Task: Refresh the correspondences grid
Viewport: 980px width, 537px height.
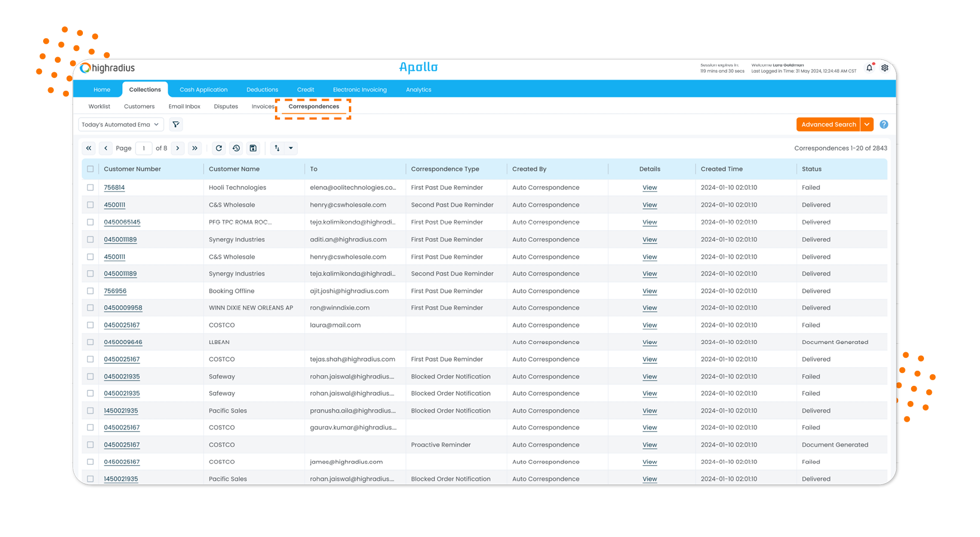Action: 219,148
